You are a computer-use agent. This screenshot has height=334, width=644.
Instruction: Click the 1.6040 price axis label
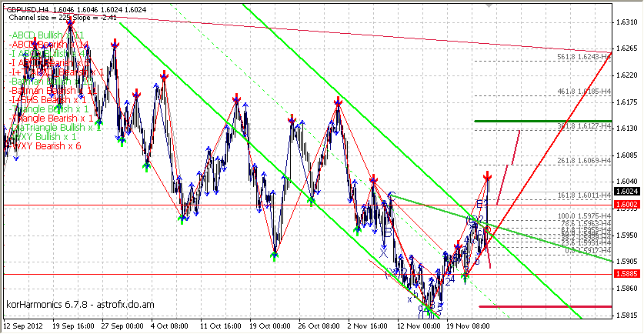[627, 181]
